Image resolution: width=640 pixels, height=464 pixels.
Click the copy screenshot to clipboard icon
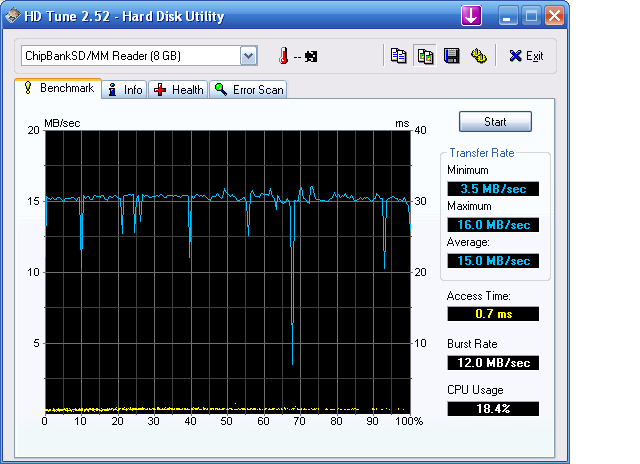click(x=425, y=56)
